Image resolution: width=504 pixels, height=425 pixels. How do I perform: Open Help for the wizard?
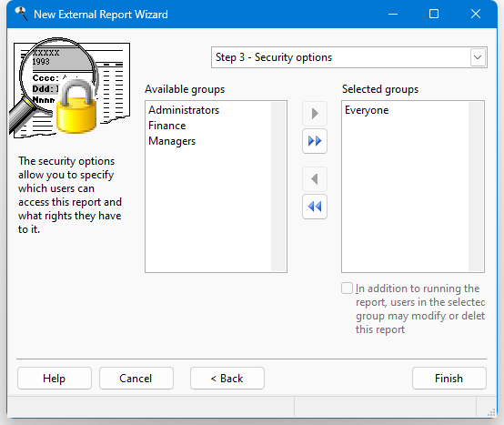(55, 379)
